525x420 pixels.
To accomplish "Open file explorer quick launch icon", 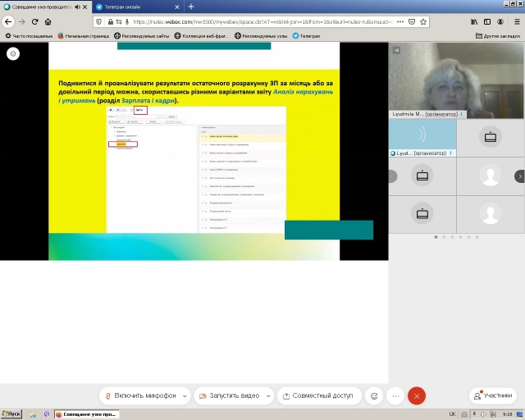I will pyautogui.click(x=33, y=414).
